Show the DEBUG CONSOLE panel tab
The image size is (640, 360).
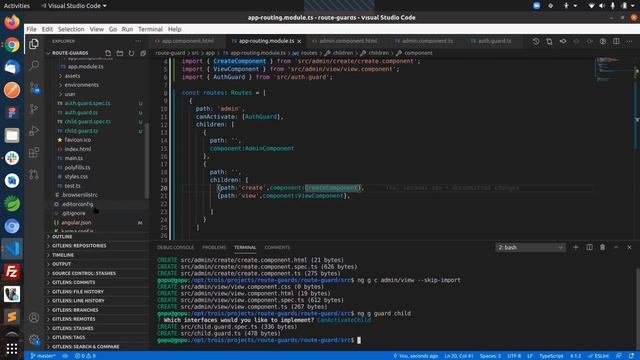(176, 247)
